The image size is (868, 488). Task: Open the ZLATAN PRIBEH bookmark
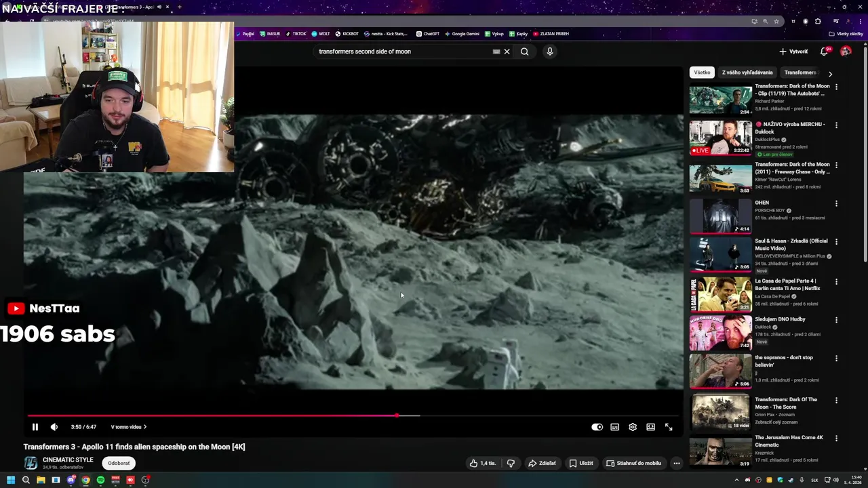tap(551, 34)
